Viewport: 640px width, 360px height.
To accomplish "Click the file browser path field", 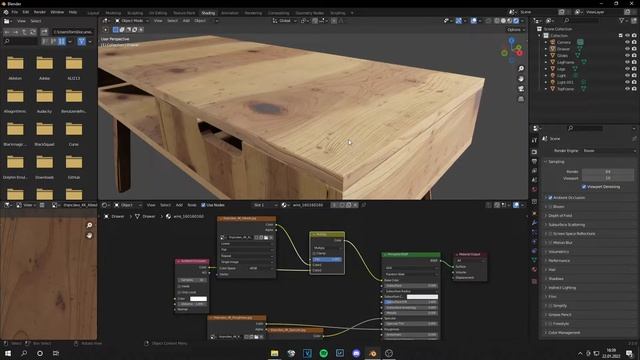I will pos(73,32).
